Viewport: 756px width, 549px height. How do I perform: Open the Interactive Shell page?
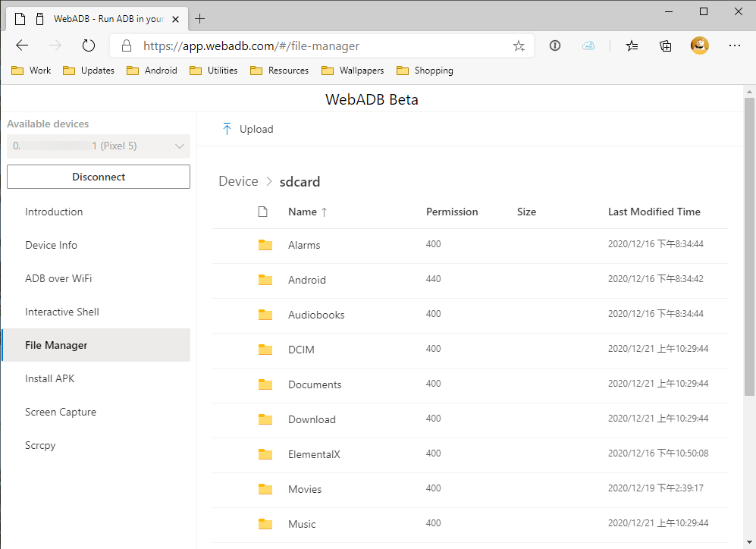[x=62, y=312]
